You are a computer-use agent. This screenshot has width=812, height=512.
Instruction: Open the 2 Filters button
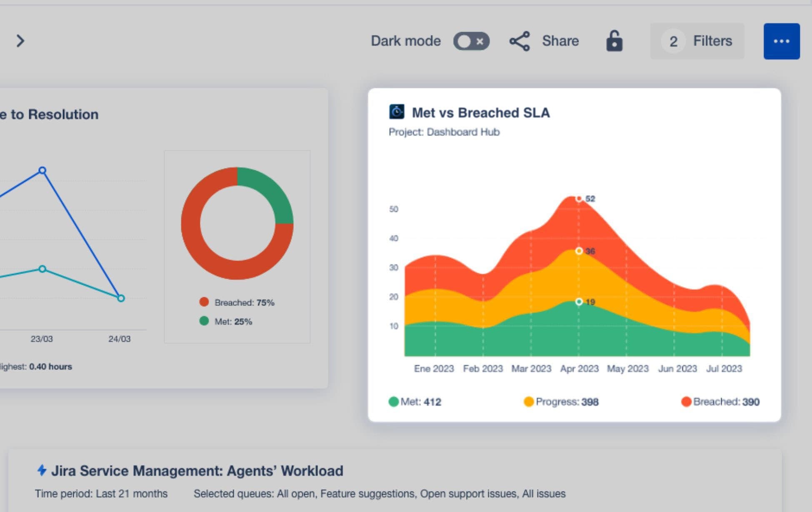tap(697, 41)
